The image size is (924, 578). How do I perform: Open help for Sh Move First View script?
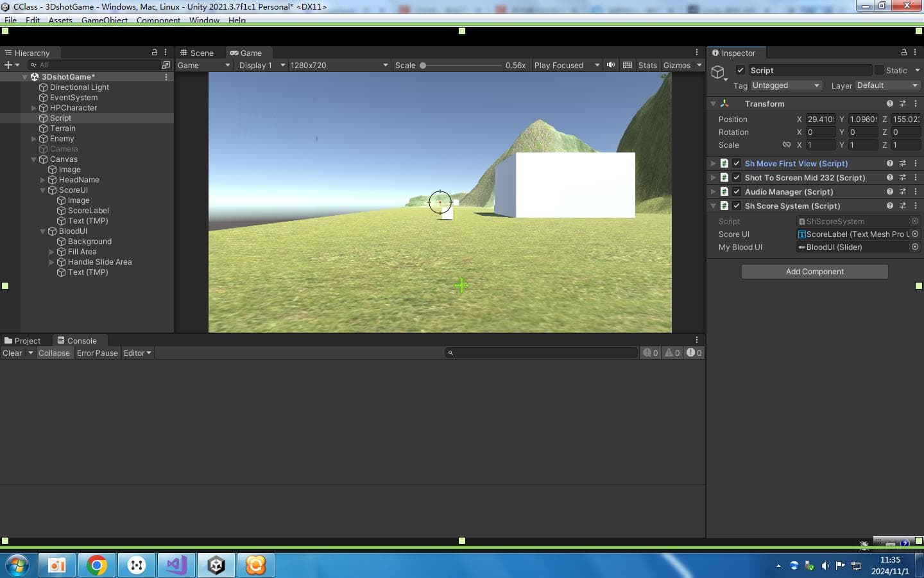tap(890, 163)
